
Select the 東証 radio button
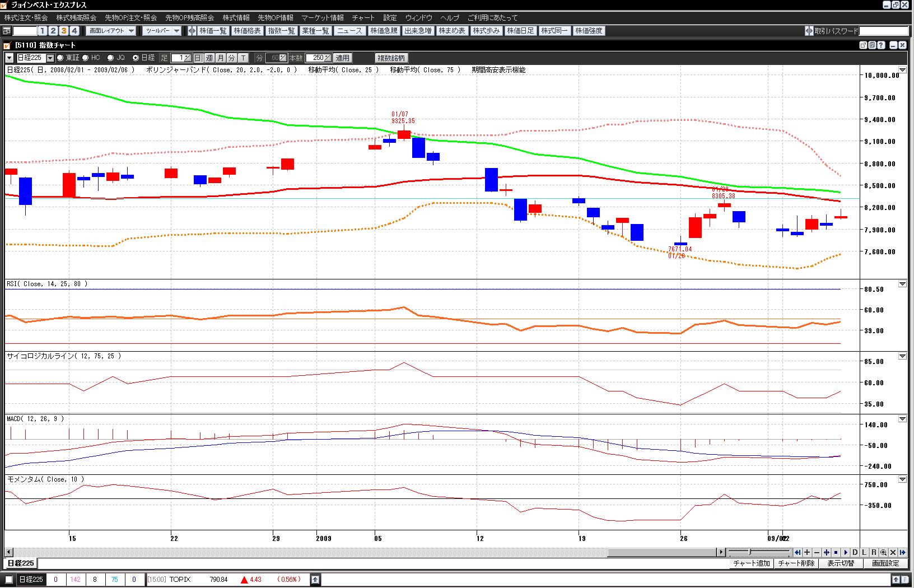click(x=60, y=58)
